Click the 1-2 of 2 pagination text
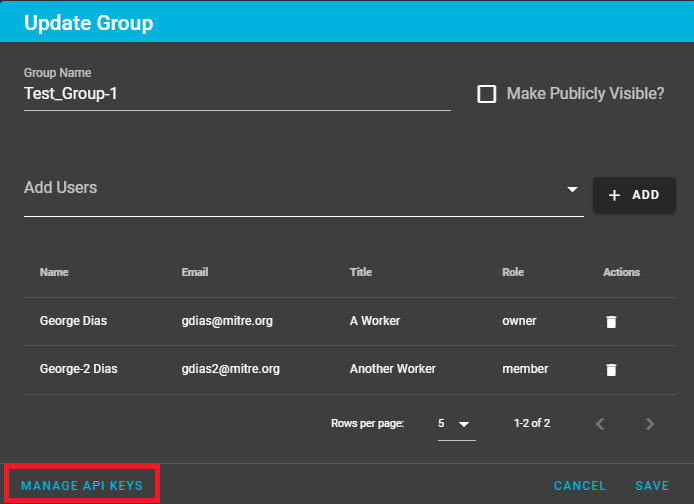 [x=532, y=423]
